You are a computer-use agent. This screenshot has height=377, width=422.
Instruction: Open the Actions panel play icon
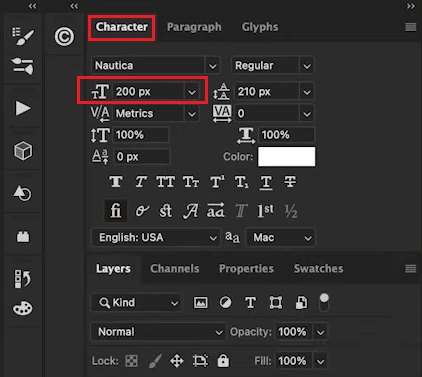(23, 109)
